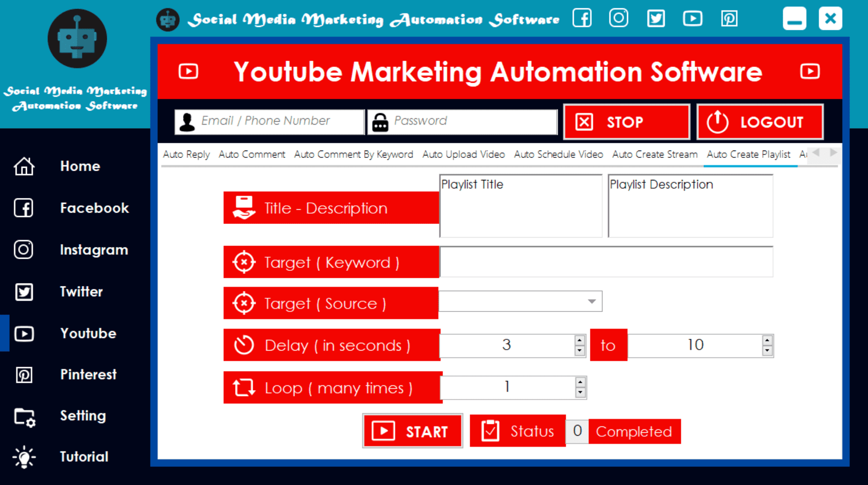Click the loop arrows icon on the Loop label

[x=244, y=388]
